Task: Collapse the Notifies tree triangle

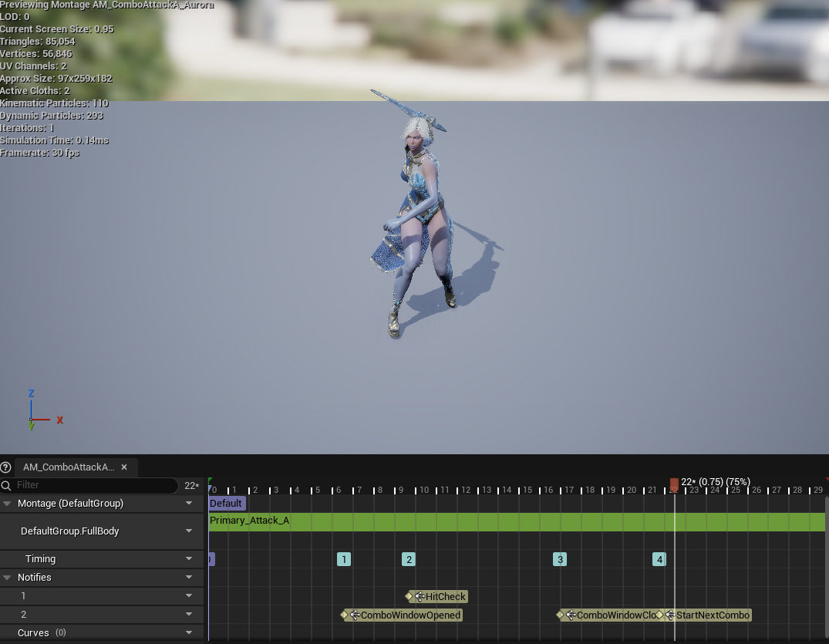Action: coord(8,578)
